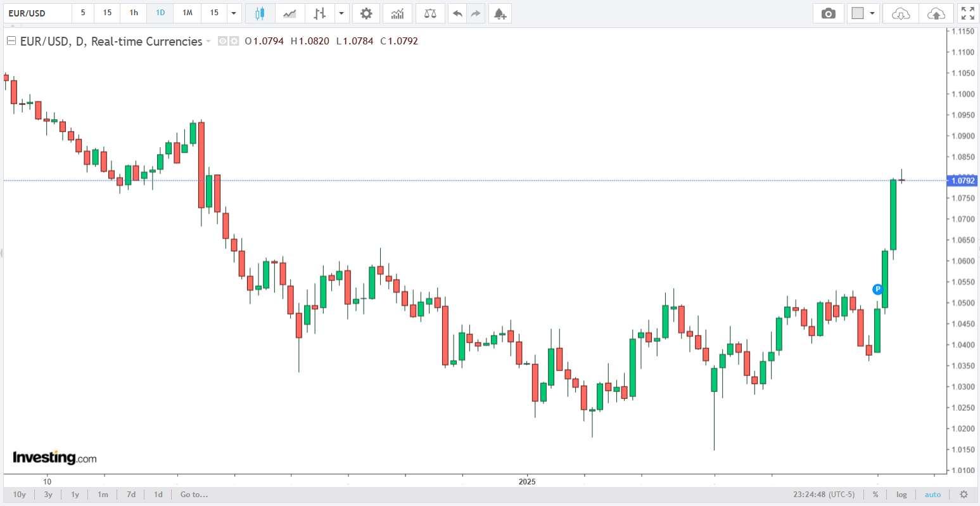Open the indicators chart icon
Screen dimensions: 980x506
(398, 13)
